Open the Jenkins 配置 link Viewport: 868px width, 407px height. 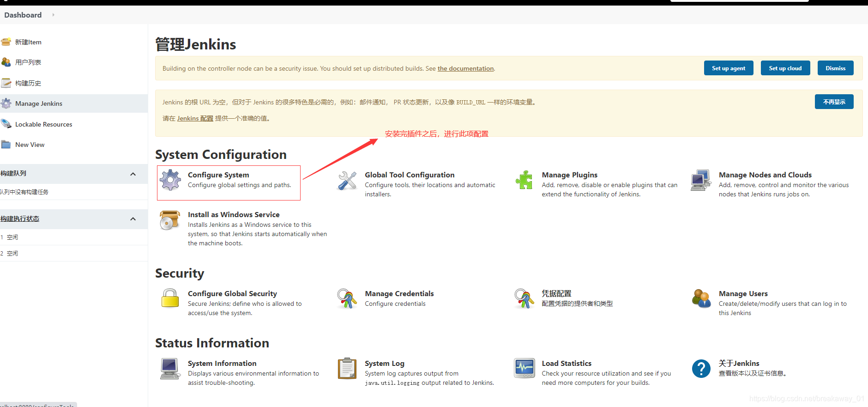195,118
